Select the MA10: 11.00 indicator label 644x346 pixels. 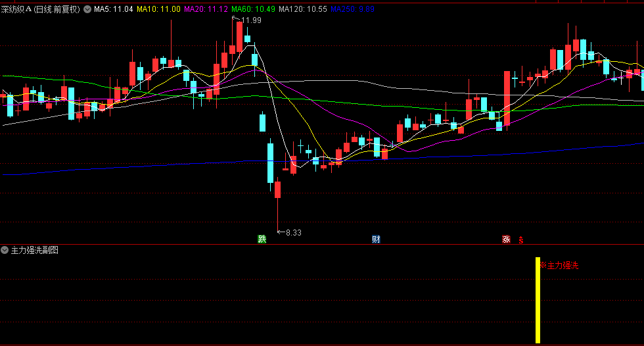pos(158,9)
